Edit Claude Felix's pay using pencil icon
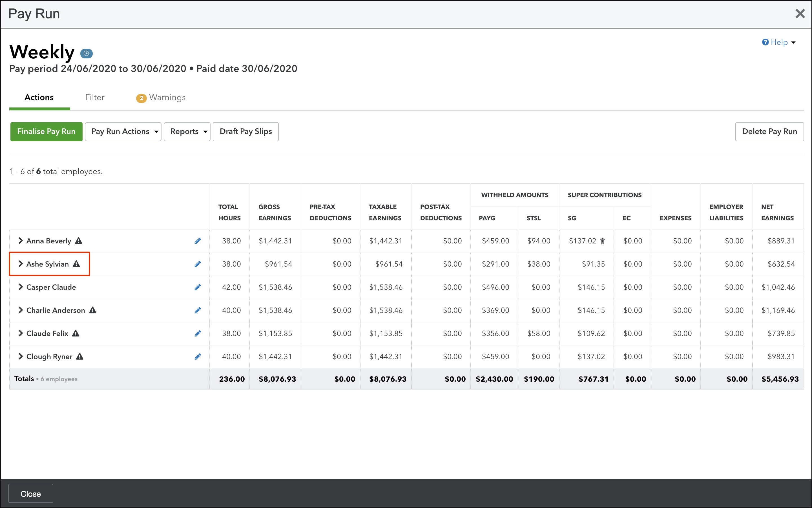Screen dimensions: 812x508 (198, 334)
